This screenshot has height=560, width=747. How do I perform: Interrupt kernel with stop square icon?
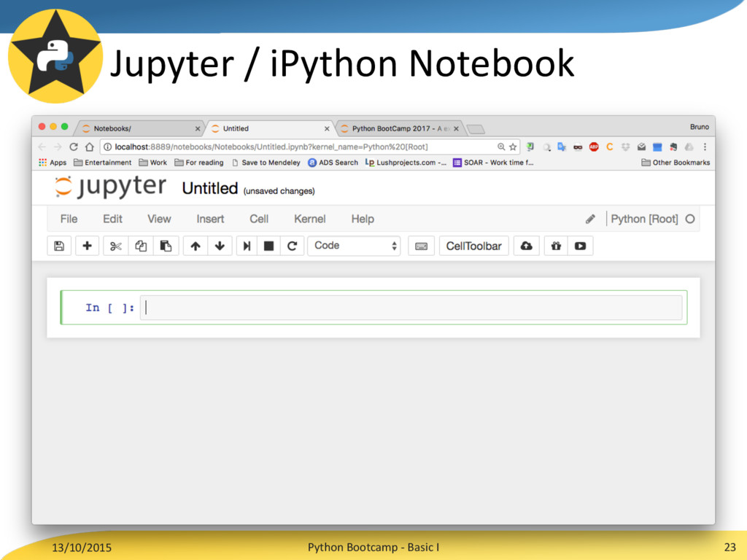pos(268,246)
